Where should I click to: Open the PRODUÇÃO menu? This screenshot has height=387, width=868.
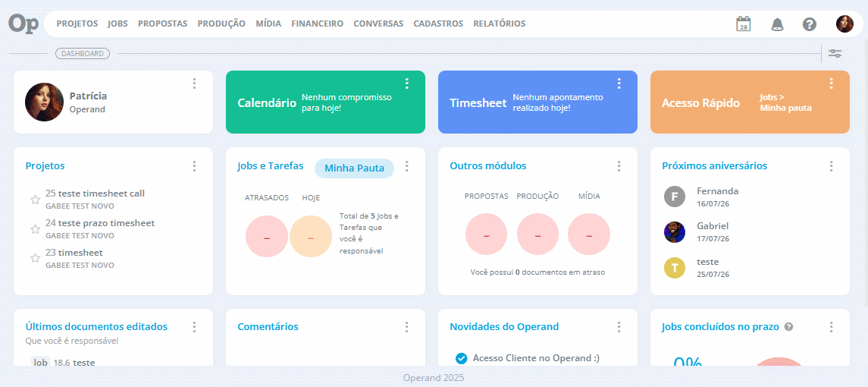(x=221, y=24)
